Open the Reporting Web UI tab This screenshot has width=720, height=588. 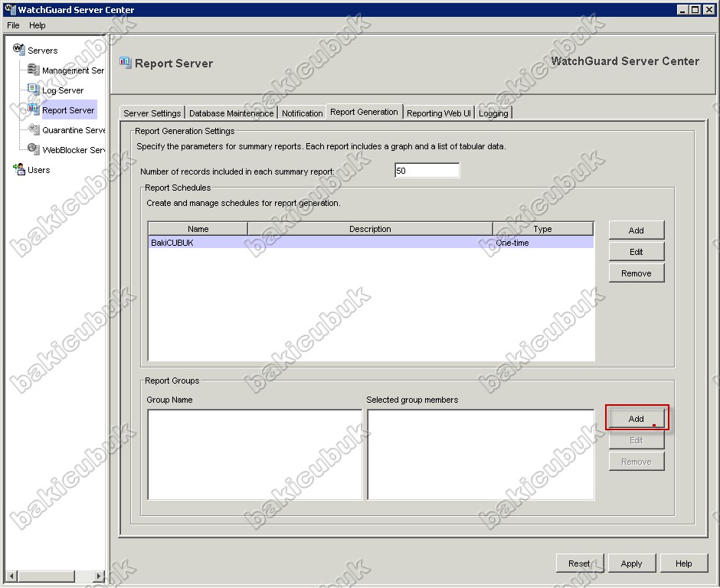439,113
